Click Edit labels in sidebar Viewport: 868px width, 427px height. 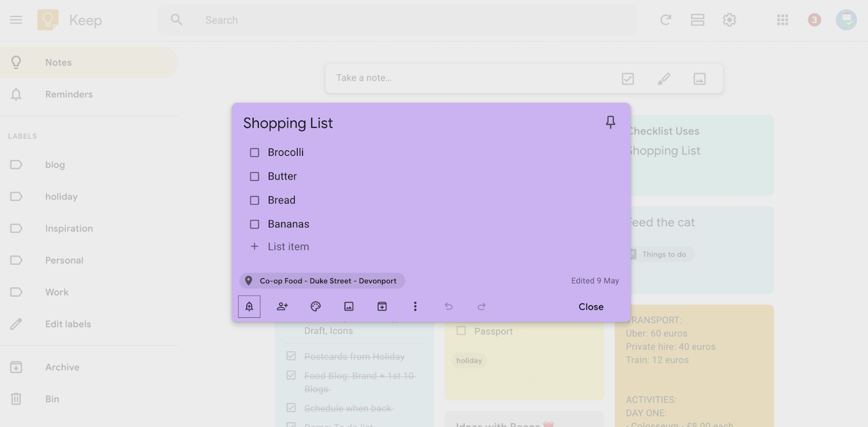[88, 324]
